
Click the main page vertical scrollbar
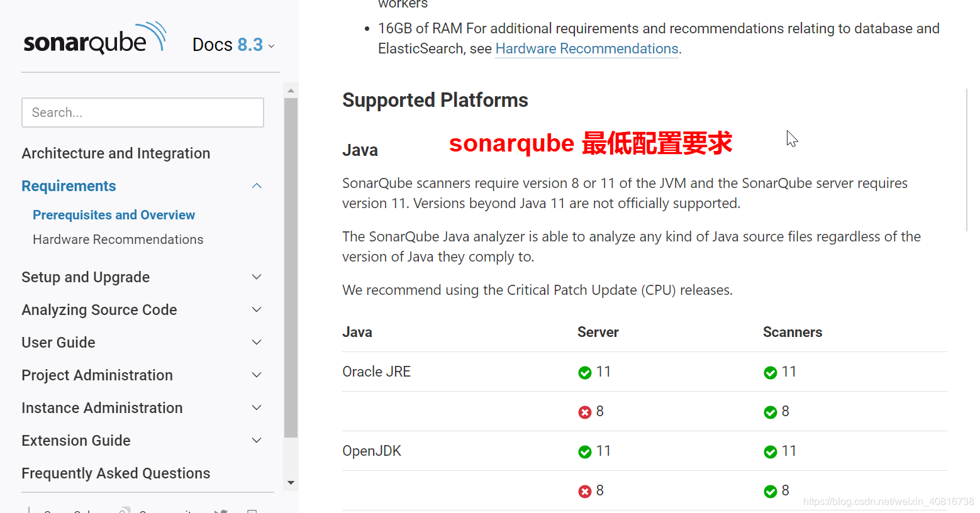(x=967, y=160)
